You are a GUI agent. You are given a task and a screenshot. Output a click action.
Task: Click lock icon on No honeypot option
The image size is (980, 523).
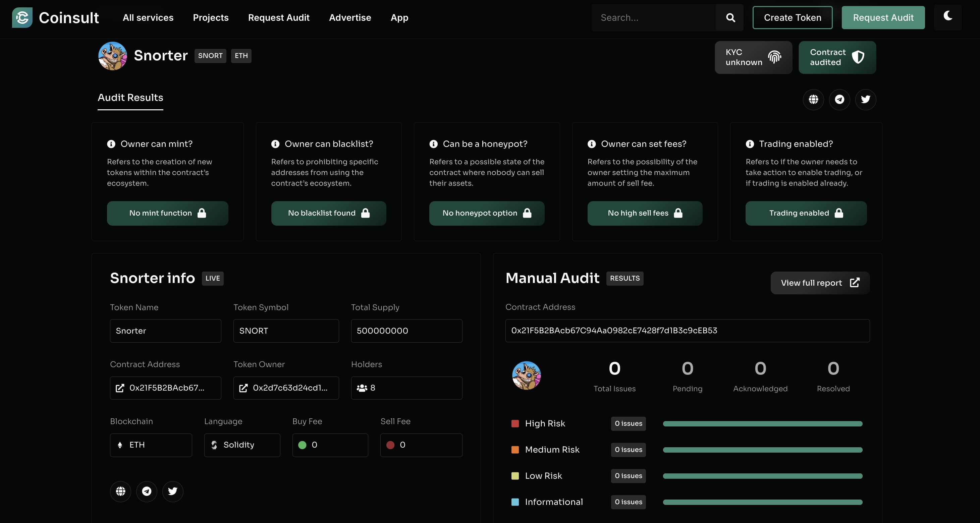coord(527,213)
